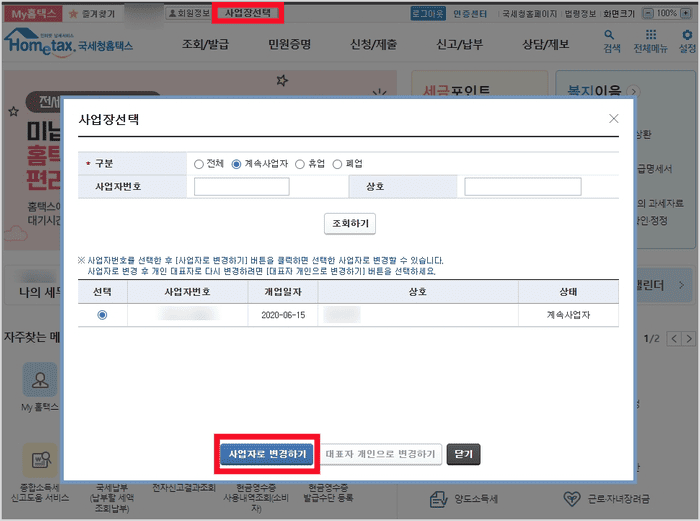Expand the calendar panel chevron
Image resolution: width=700 pixels, height=521 pixels.
tap(681, 285)
